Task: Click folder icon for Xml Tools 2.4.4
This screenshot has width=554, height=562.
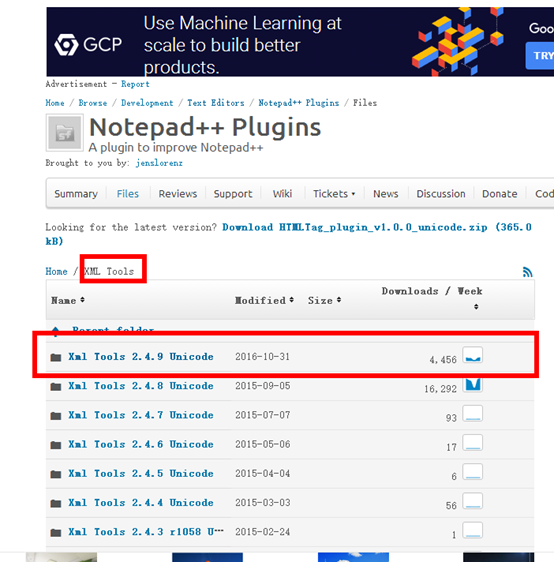Action: [x=56, y=504]
